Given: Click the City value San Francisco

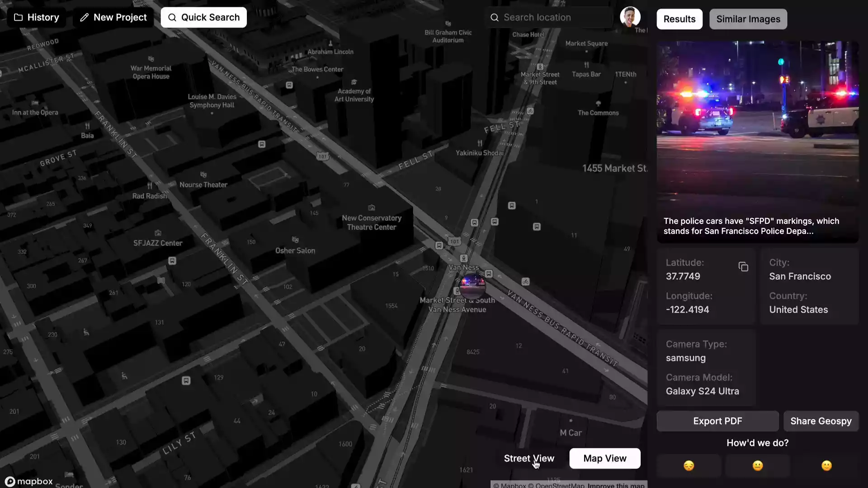Looking at the screenshot, I should click(800, 276).
